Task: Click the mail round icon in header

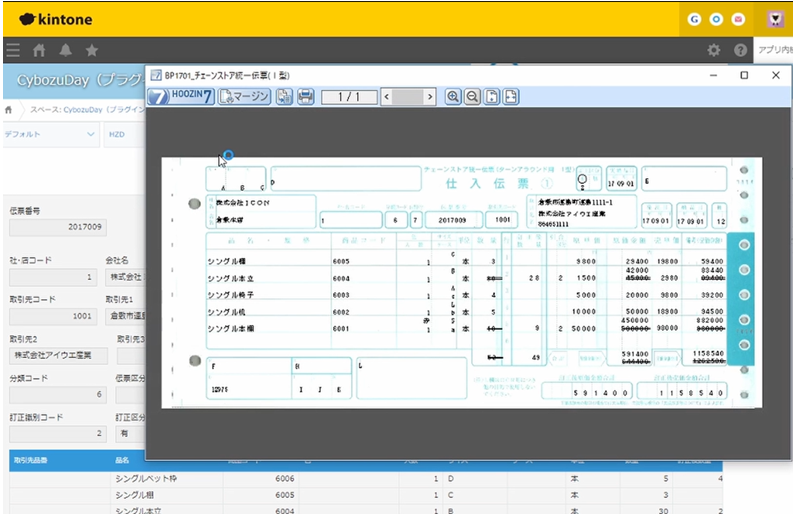Action: [738, 19]
